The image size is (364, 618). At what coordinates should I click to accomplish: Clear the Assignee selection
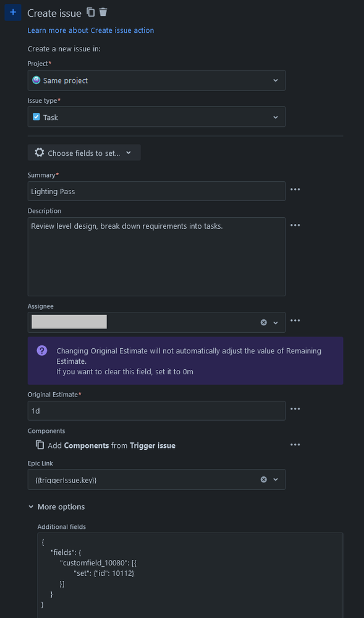coord(263,322)
